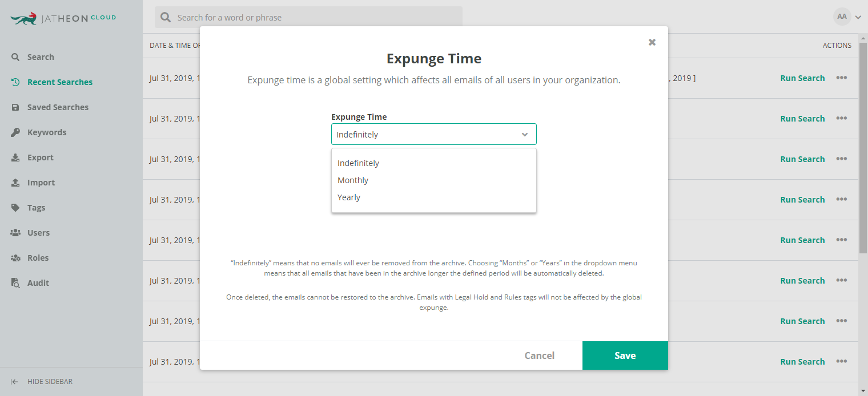This screenshot has height=396, width=868.
Task: Click the Tags label icon
Action: pos(15,208)
